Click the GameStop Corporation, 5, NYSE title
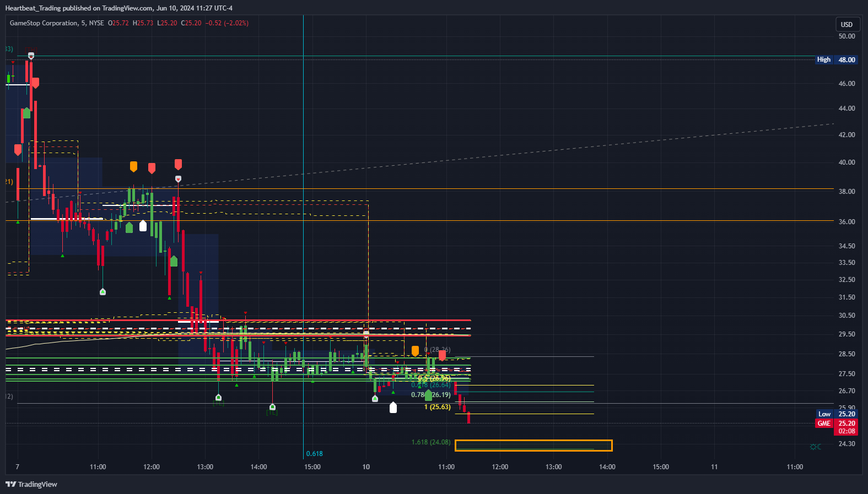 (x=57, y=23)
